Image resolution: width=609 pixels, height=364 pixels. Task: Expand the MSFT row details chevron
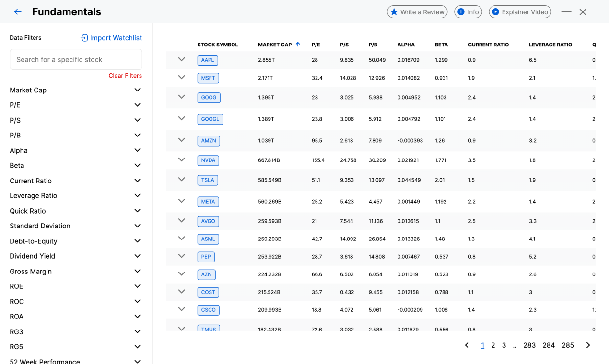pyautogui.click(x=181, y=77)
